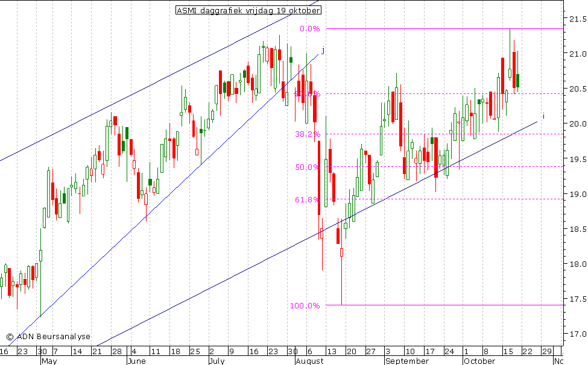Click the '20.0' price axis value

[x=578, y=124]
